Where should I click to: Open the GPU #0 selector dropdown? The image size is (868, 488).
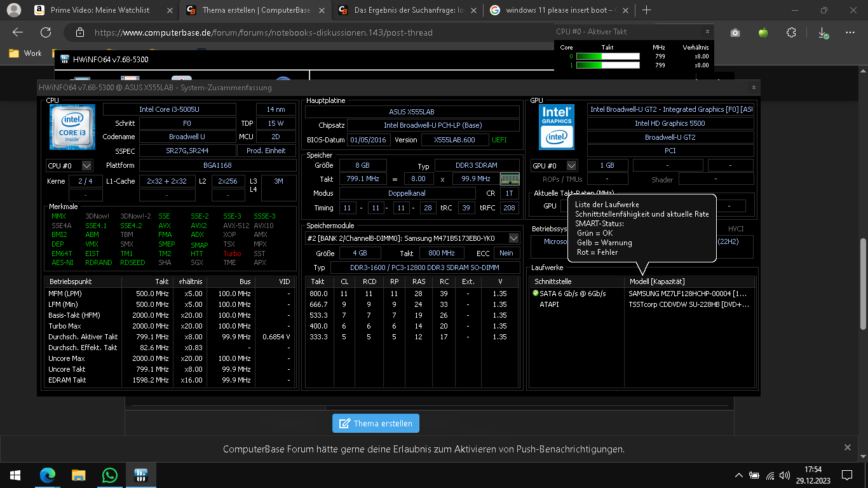point(555,165)
